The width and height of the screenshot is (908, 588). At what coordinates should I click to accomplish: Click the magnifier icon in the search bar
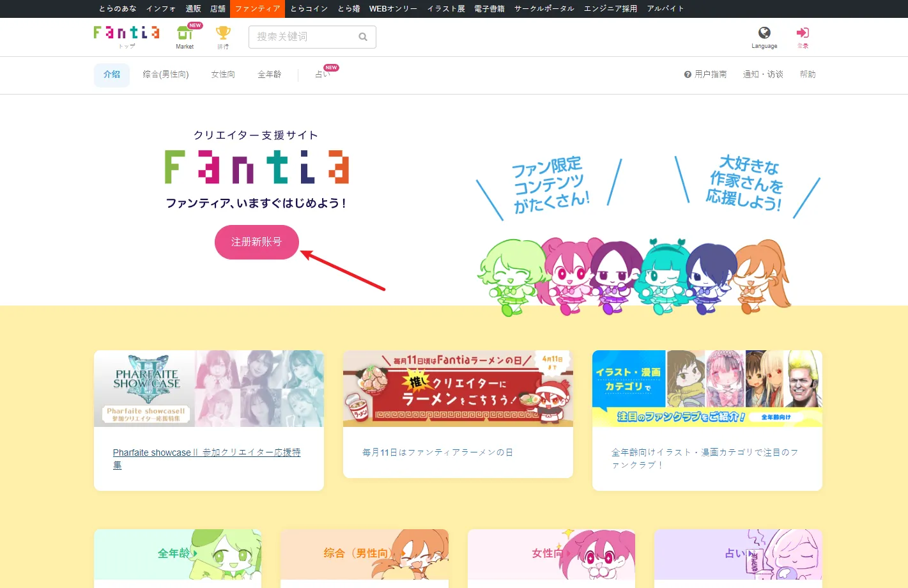click(362, 37)
